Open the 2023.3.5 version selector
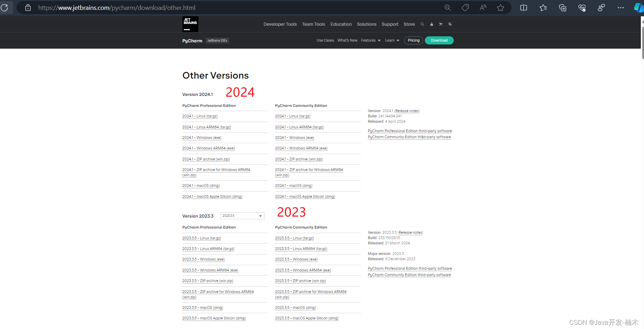 coord(242,216)
